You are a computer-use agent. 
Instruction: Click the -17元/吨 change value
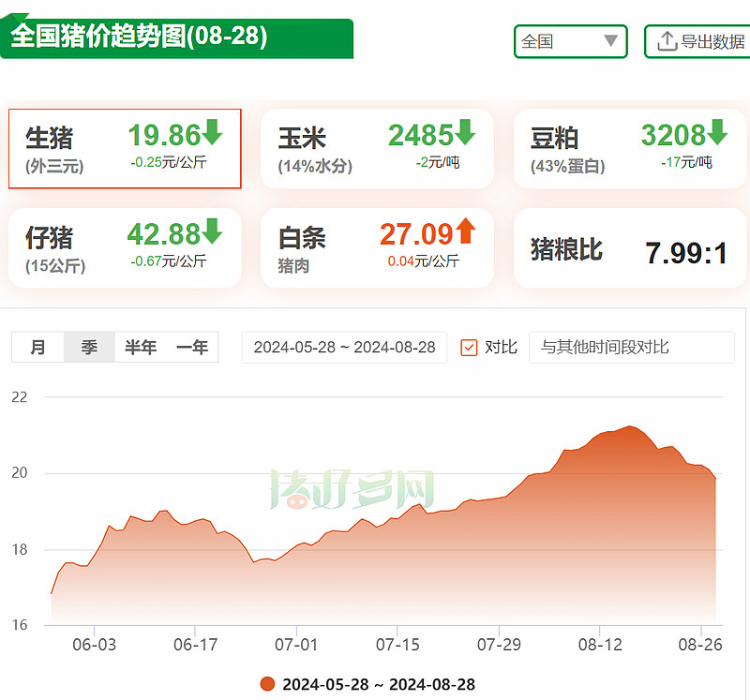coord(686,162)
